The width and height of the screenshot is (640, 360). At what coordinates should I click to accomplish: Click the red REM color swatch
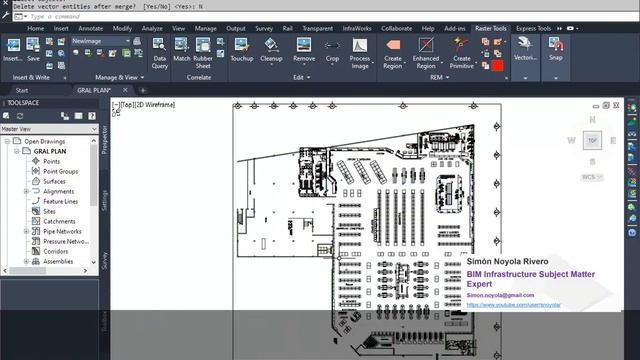click(497, 65)
